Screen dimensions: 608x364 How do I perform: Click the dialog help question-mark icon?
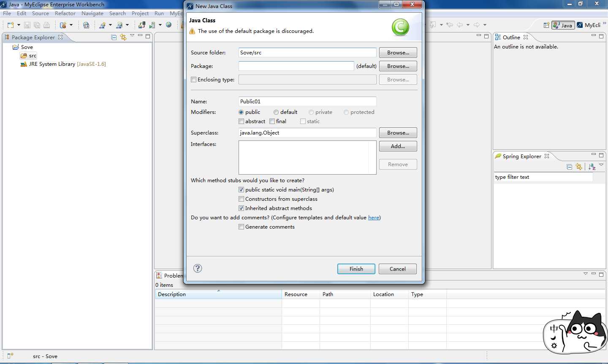[198, 268]
